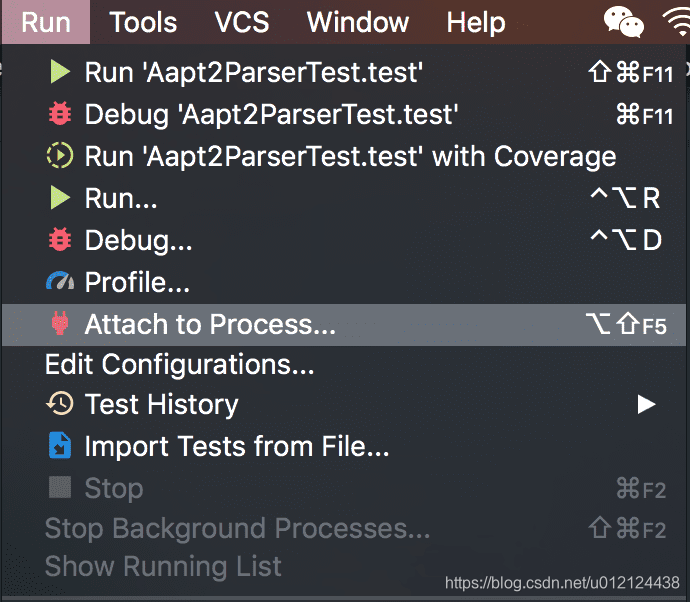Click the Test History clock icon
This screenshot has height=602, width=690.
(x=60, y=404)
